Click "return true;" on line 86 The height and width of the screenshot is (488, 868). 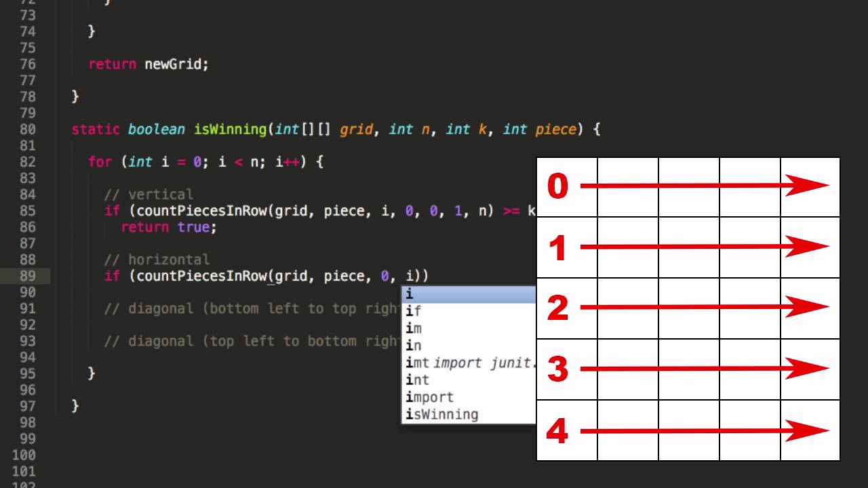point(169,227)
